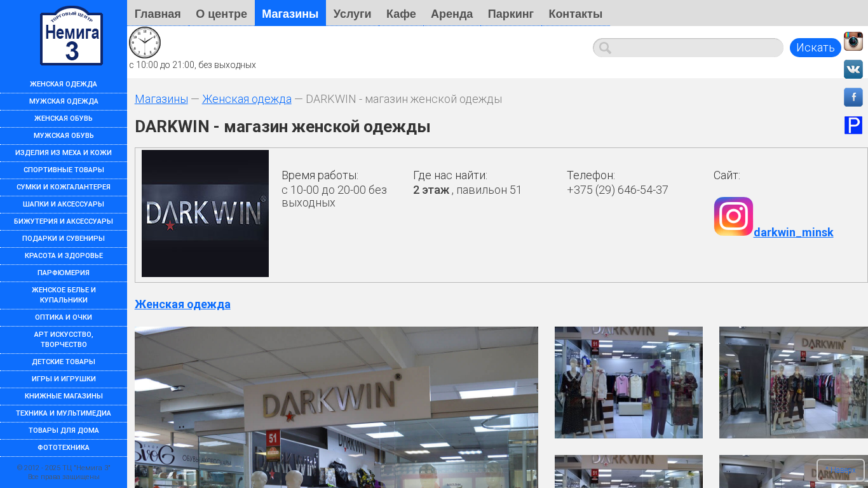Open ТЕХНИКА И МУЛЬТИМЕДИА category

coord(64,413)
